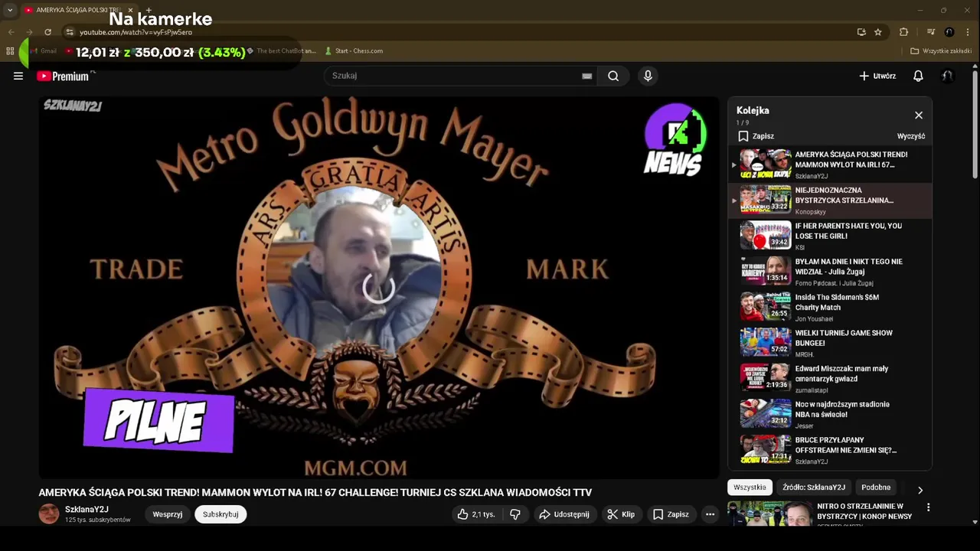The width and height of the screenshot is (980, 551).
Task: Open Edward Miszczak queue video
Action: point(830,379)
